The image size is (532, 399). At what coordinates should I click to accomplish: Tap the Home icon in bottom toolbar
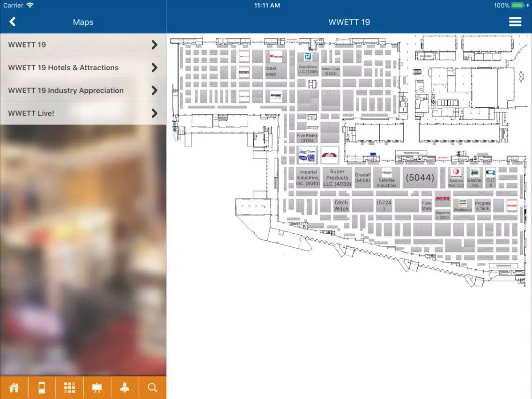(x=14, y=387)
